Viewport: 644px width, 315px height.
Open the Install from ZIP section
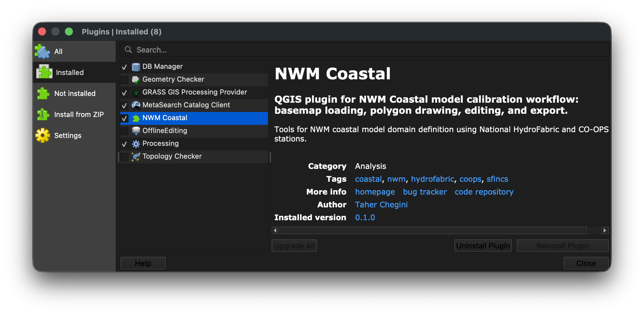(79, 114)
